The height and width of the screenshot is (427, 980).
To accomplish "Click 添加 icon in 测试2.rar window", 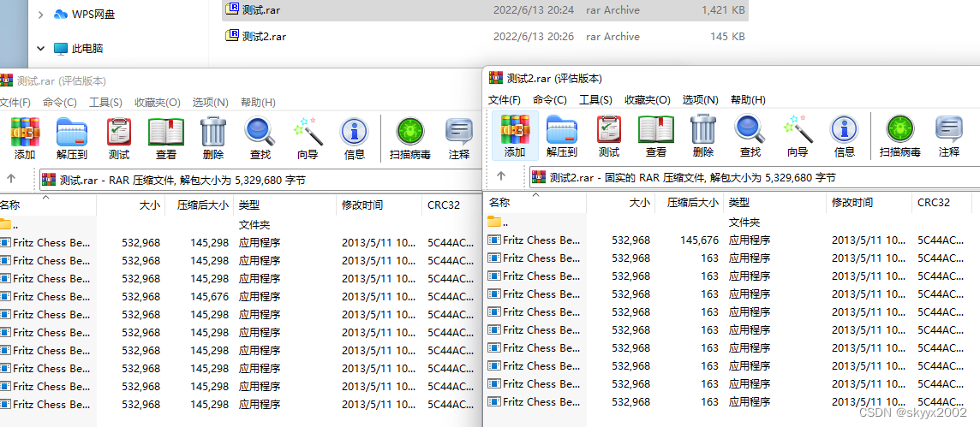I will (515, 136).
